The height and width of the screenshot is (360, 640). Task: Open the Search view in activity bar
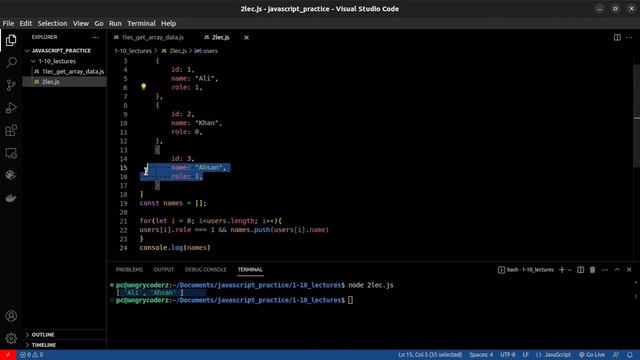[x=11, y=62]
